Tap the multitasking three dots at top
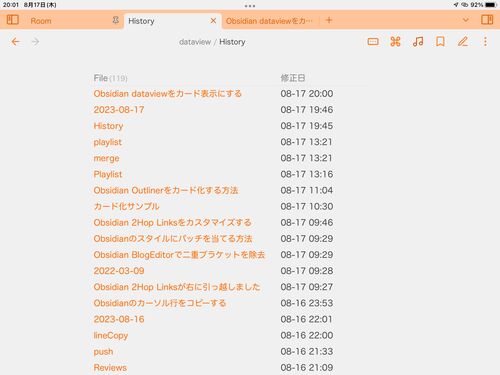This screenshot has width=500, height=375. tap(250, 6)
